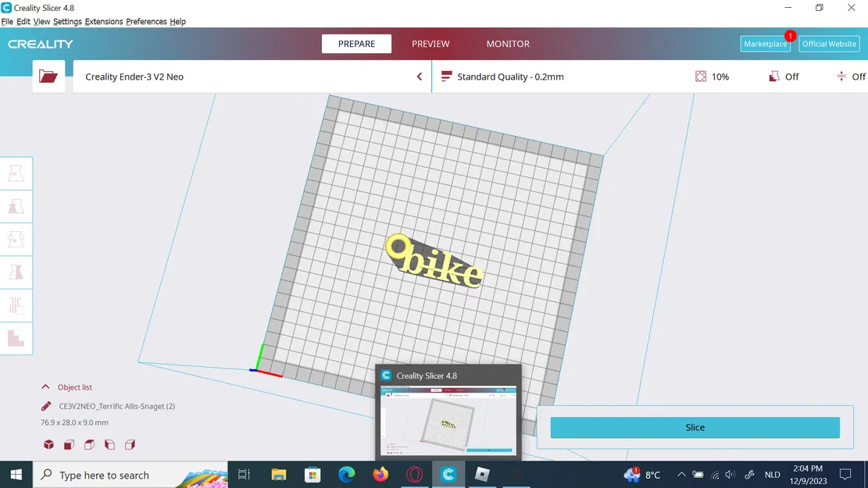Select the Rotate tool in left toolbar

tap(16, 239)
